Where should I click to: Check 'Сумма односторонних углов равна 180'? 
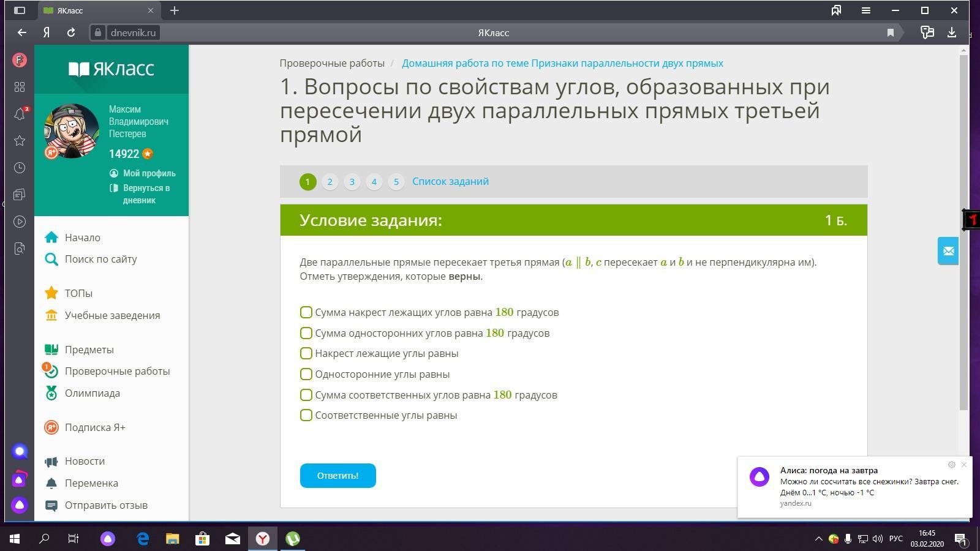point(306,333)
